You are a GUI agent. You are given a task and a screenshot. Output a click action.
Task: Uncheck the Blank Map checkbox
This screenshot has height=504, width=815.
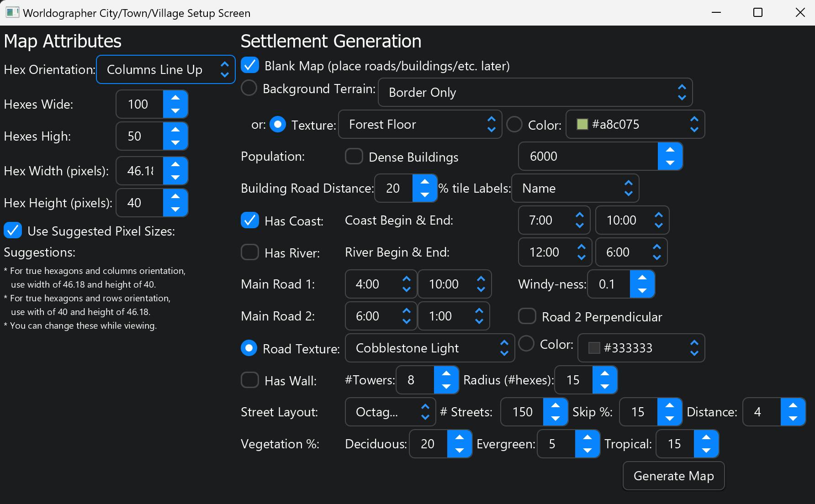250,65
